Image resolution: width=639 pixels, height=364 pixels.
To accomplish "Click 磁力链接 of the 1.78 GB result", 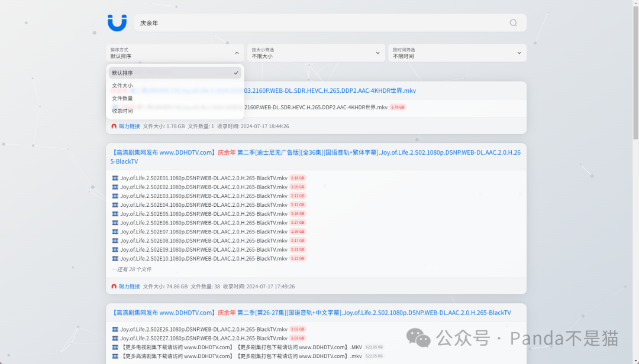I will pos(129,126).
